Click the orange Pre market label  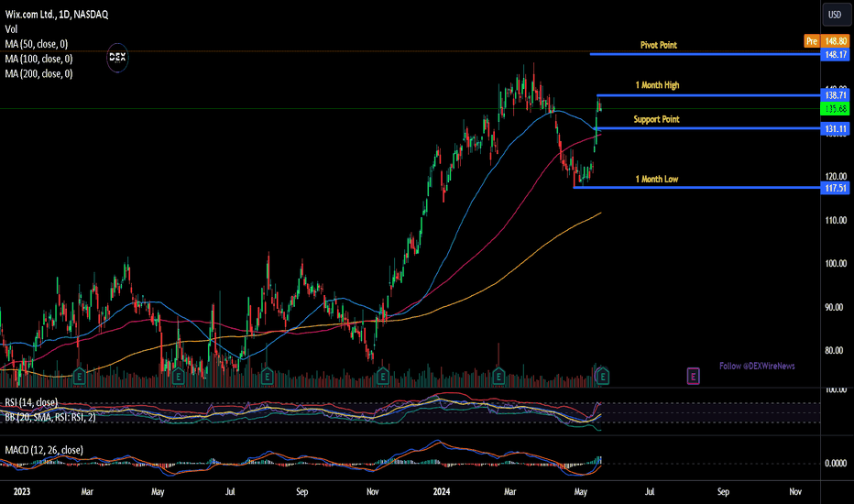812,41
